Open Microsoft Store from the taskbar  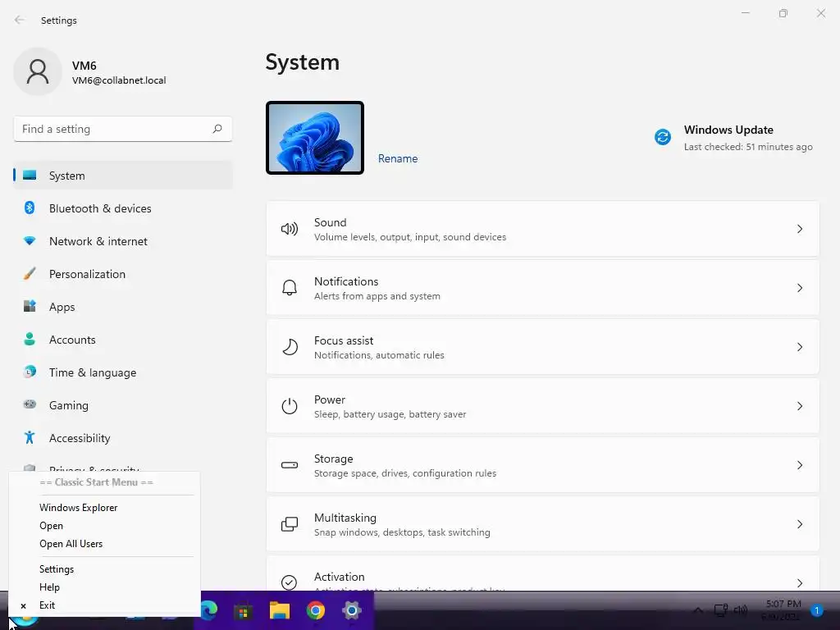tap(243, 611)
